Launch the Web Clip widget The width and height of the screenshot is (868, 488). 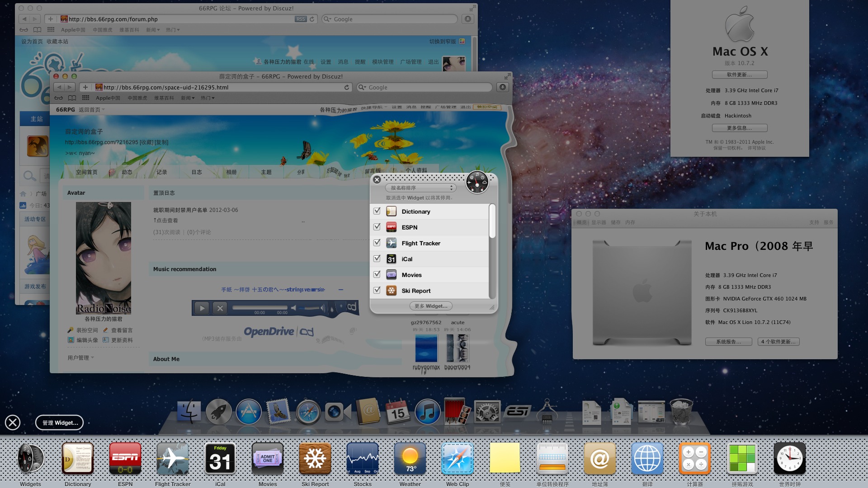(458, 459)
